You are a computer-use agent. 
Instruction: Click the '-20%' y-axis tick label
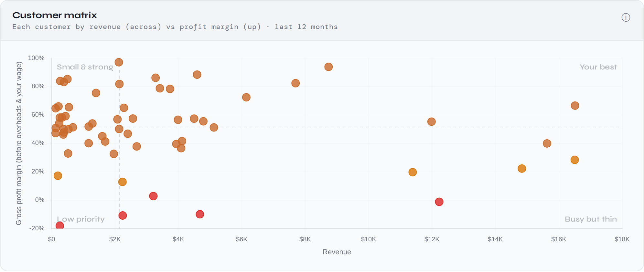pyautogui.click(x=37, y=228)
